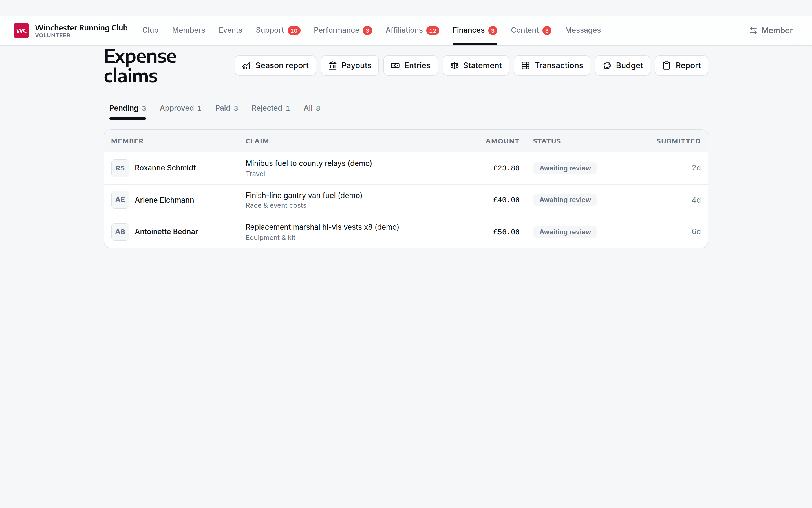Click Awaiting review badge for Arlene Eichmann

click(x=565, y=200)
